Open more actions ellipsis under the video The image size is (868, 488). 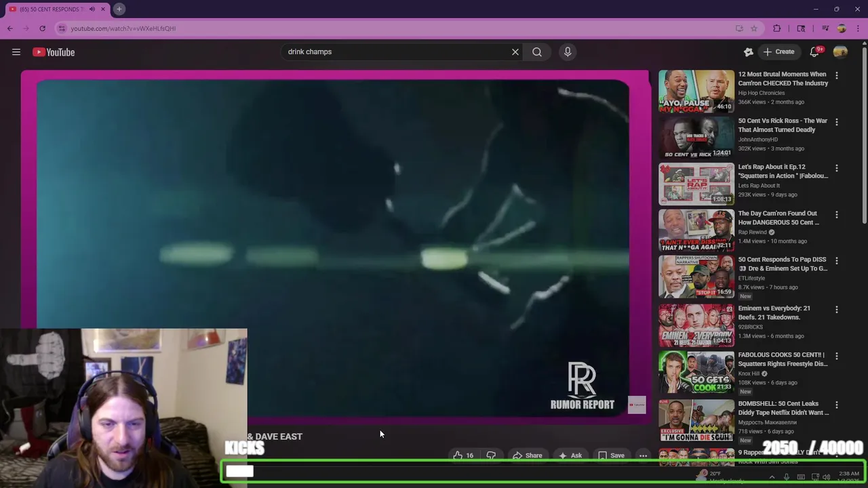click(x=643, y=455)
